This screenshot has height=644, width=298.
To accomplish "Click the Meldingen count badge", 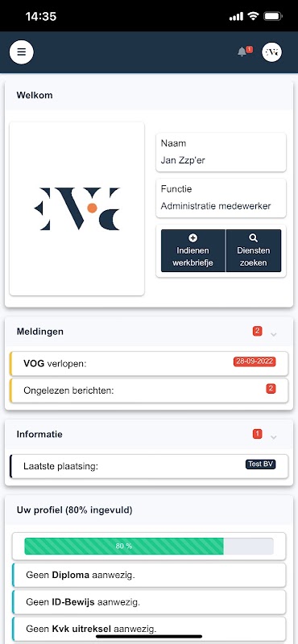I will (257, 331).
